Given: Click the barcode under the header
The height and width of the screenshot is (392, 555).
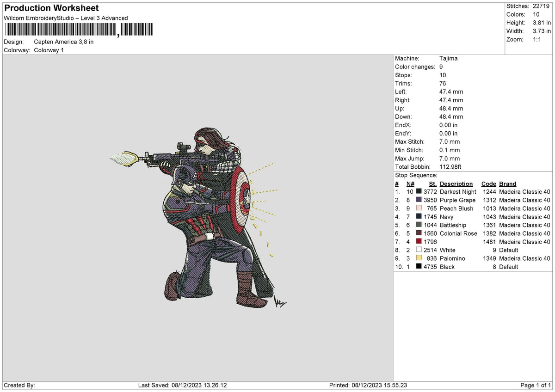Looking at the screenshot, I should point(79,30).
